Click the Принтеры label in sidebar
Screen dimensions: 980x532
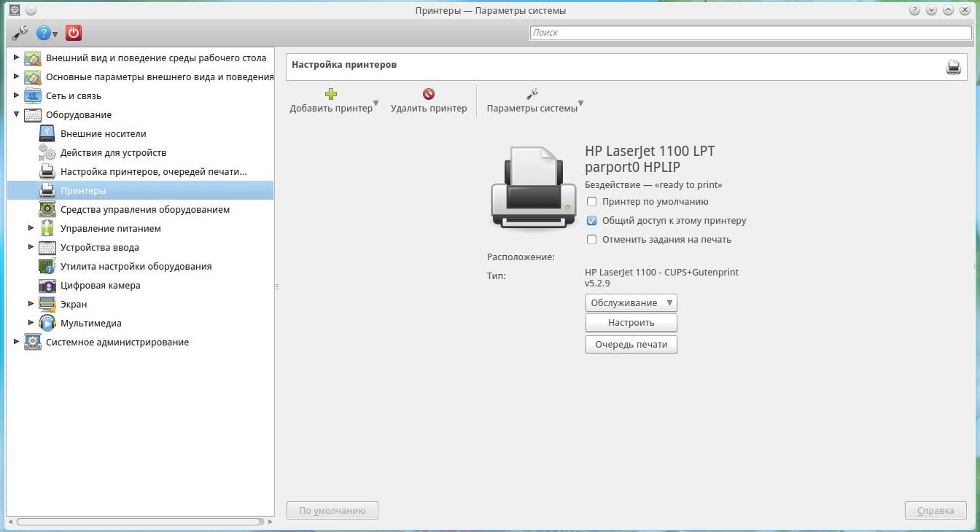tap(83, 190)
